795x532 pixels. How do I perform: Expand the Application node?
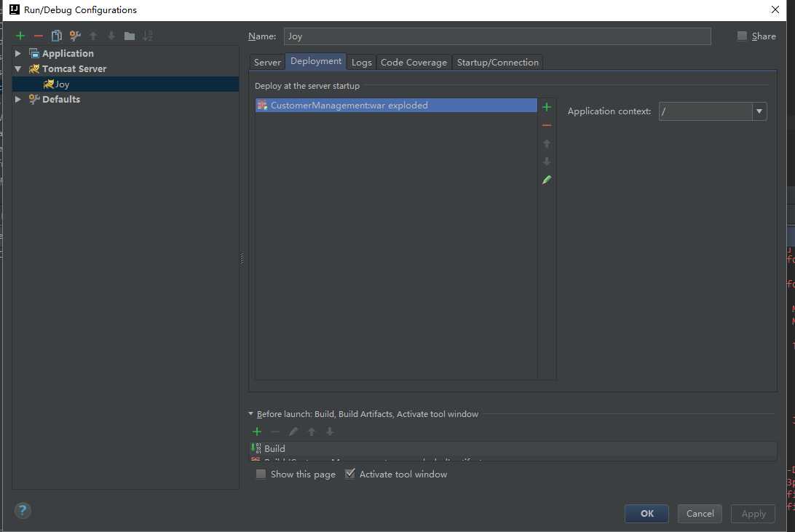pos(17,53)
